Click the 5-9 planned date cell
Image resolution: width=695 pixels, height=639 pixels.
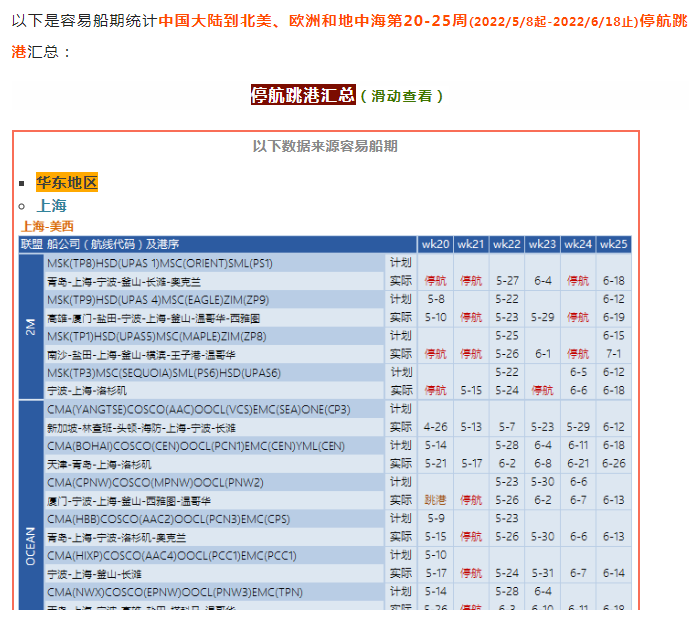click(x=435, y=518)
